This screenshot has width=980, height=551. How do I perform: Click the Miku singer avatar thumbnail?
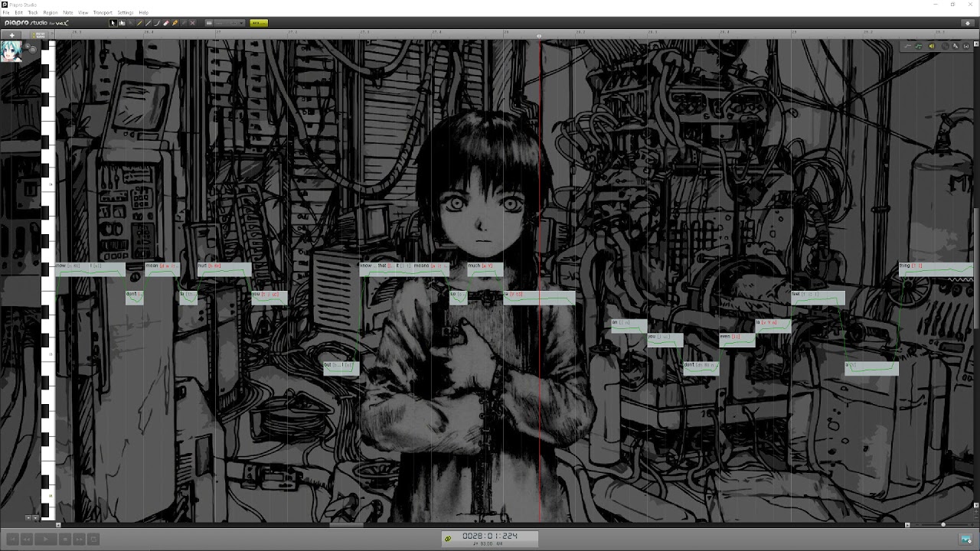pyautogui.click(x=11, y=51)
